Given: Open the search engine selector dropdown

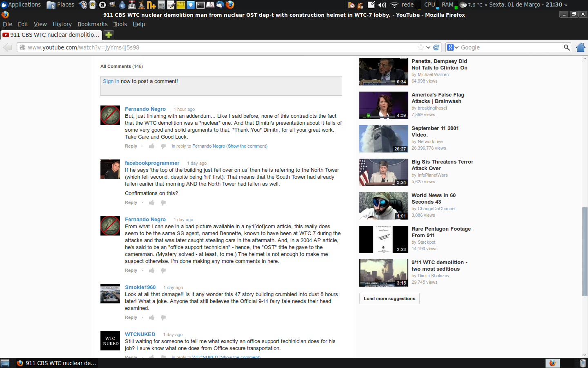Looking at the screenshot, I should (x=453, y=47).
